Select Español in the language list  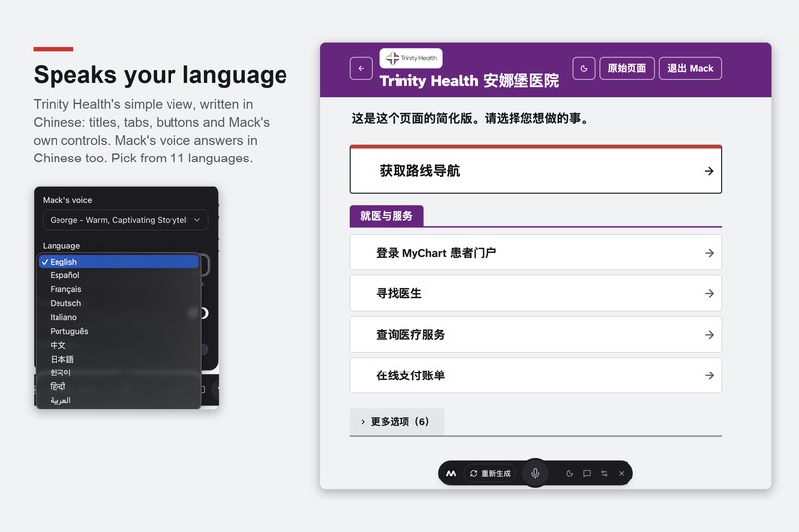tap(119, 275)
